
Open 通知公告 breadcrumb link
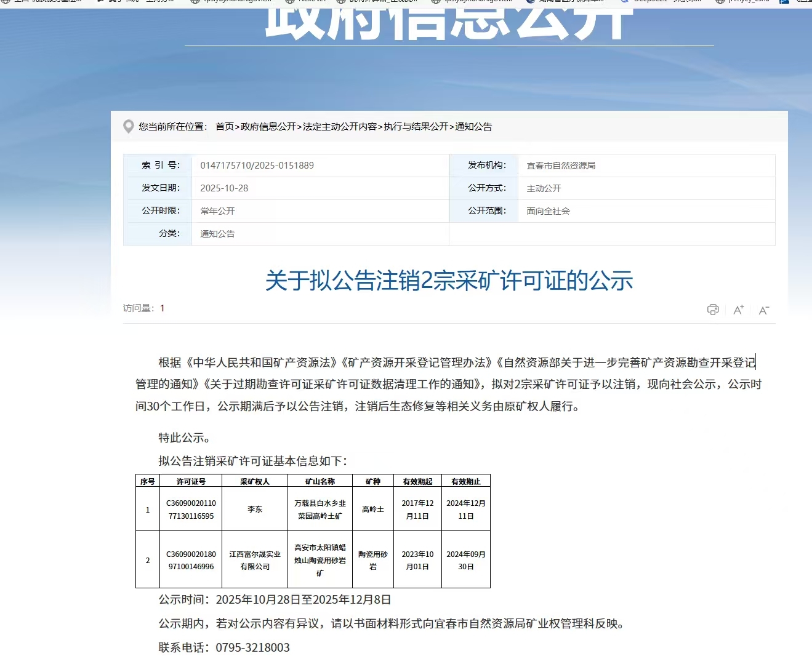473,127
